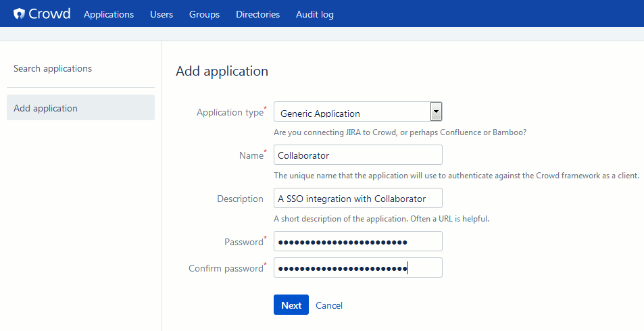Select Search applications in the sidebar
Viewport: 644px width, 331px height.
53,68
